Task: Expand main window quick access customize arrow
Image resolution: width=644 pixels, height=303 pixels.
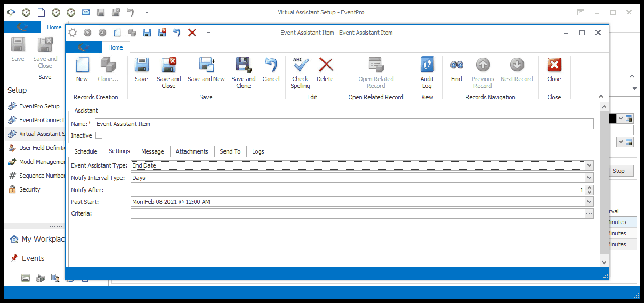Action: coord(147,12)
